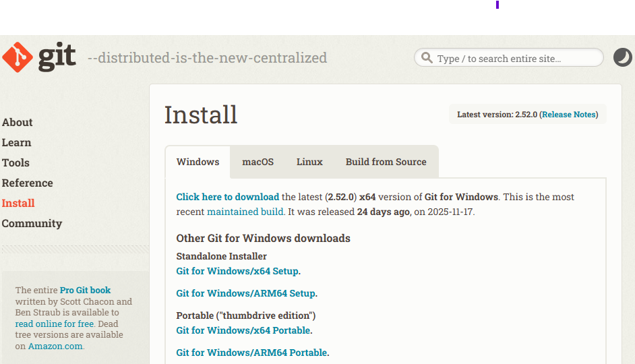Viewport: 635px width, 364px height.
Task: Switch to the macOS install tab
Action: [258, 162]
